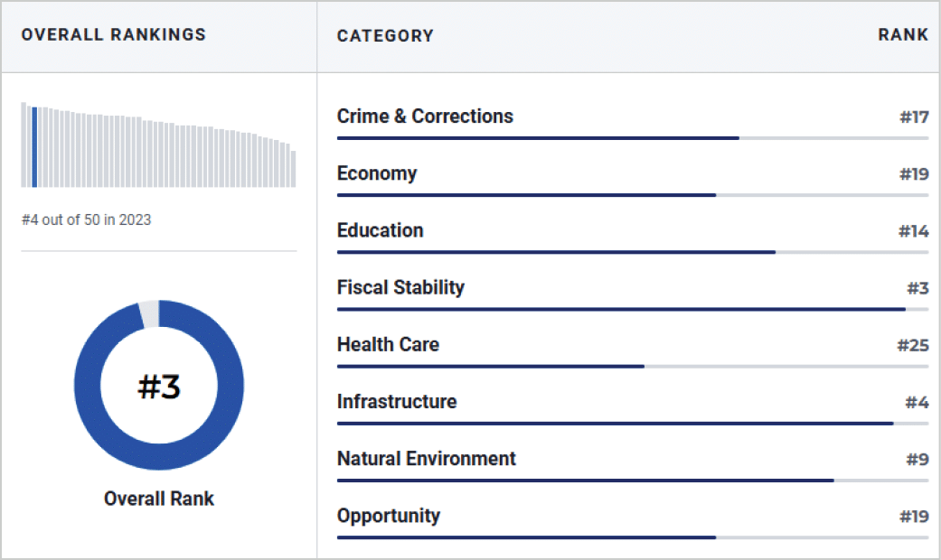The width and height of the screenshot is (941, 560).
Task: Open the Crime & Corrections category
Action: [425, 117]
